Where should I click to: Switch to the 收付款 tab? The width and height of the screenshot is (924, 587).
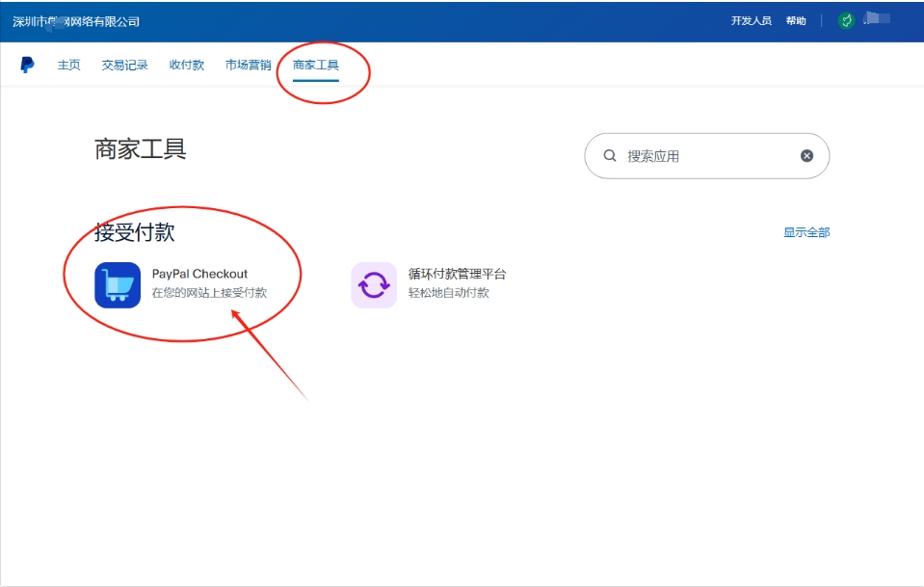[x=187, y=65]
